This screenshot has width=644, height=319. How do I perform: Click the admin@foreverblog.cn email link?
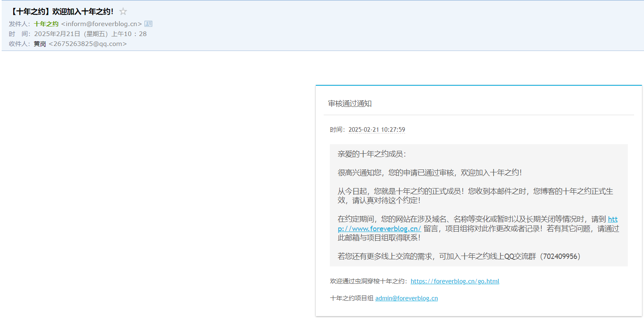point(406,298)
